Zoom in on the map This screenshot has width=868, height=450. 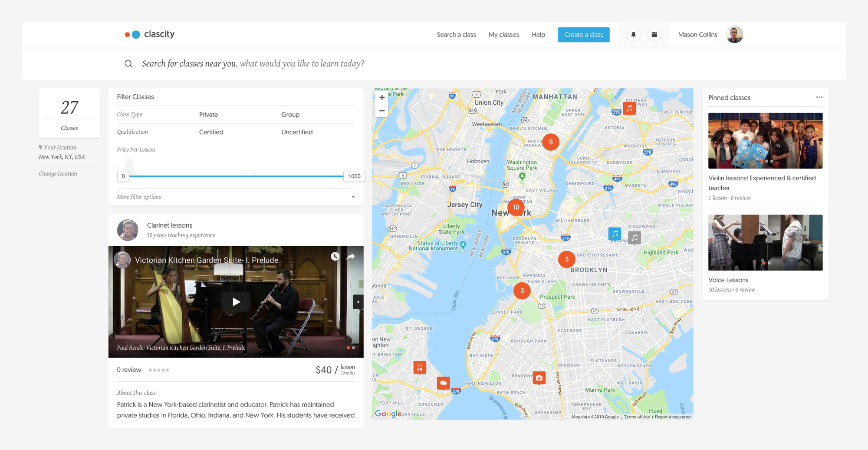[x=382, y=98]
